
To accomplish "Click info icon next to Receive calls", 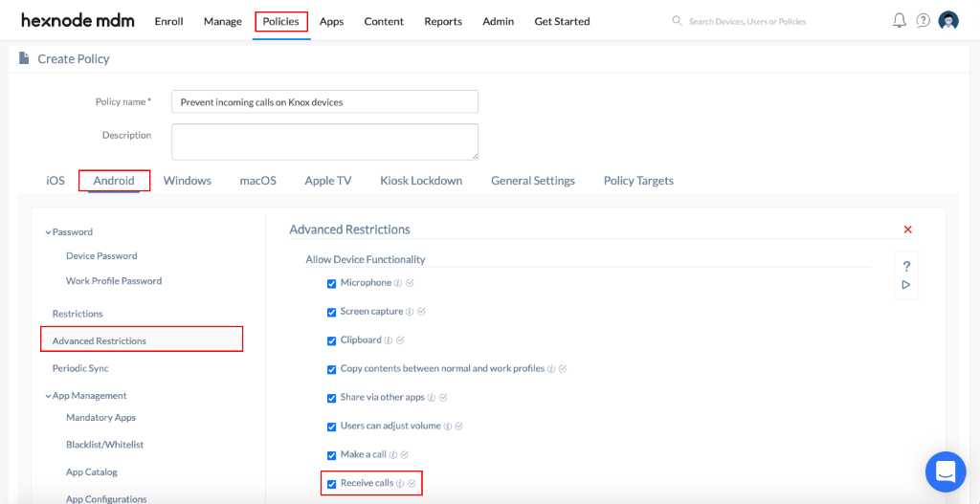I will (x=401, y=483).
